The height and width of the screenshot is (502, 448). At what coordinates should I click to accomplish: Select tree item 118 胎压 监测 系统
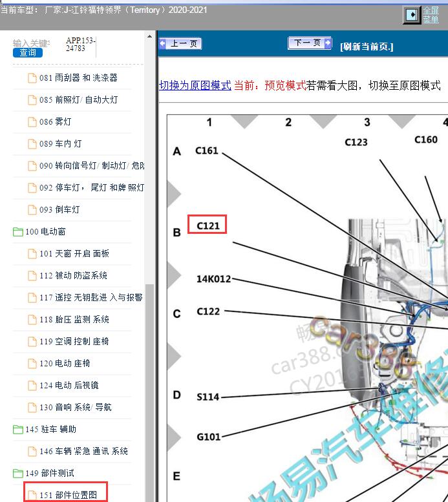[x=74, y=320]
